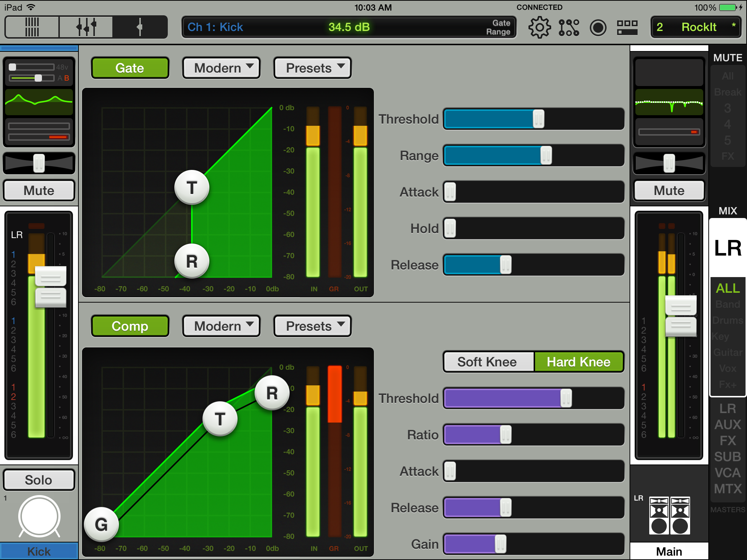Select the VCA option in sidebar

tap(727, 473)
